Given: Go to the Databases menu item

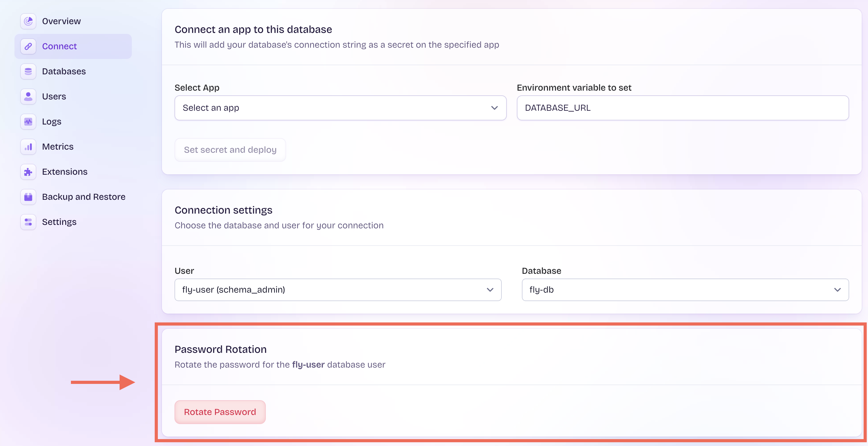Looking at the screenshot, I should pyautogui.click(x=64, y=72).
